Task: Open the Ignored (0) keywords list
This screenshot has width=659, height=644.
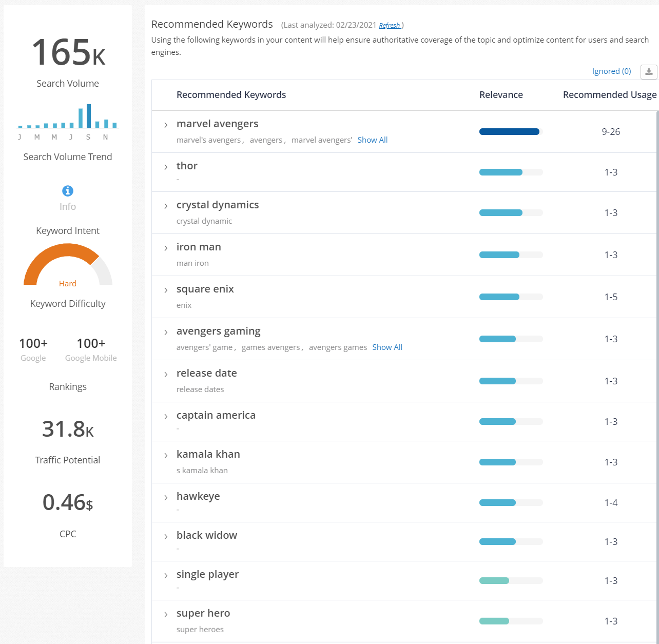Action: pos(612,71)
